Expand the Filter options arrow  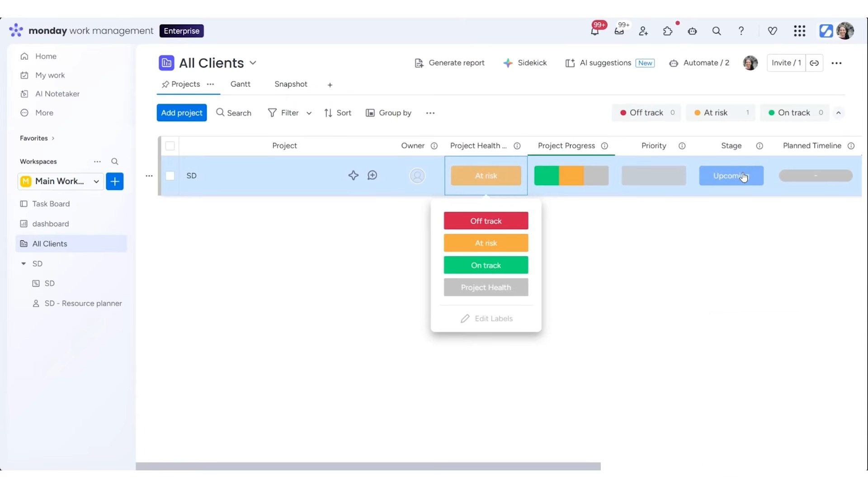point(309,113)
